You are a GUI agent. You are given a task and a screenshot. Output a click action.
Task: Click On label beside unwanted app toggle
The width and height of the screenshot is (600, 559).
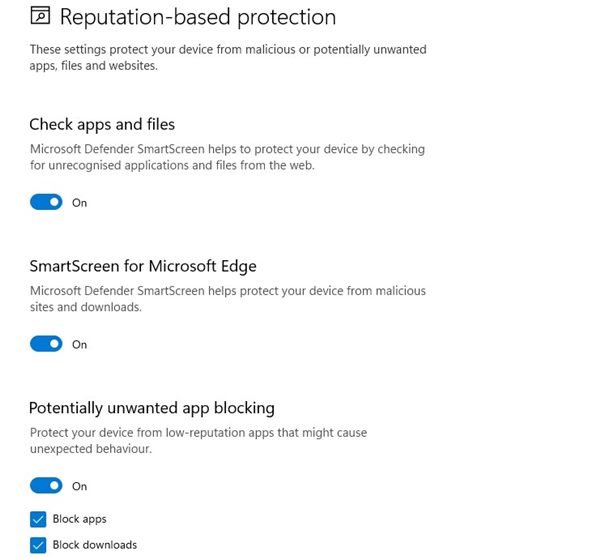[x=80, y=486]
